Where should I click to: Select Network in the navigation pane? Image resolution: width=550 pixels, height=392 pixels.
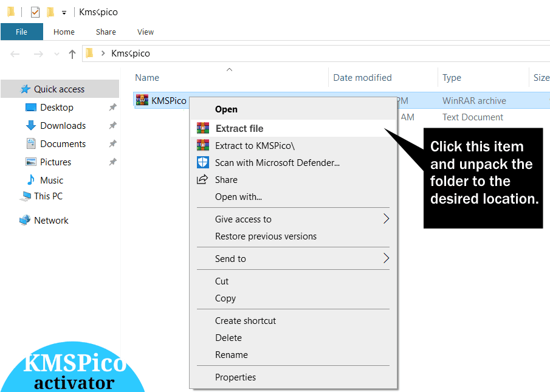pos(51,220)
